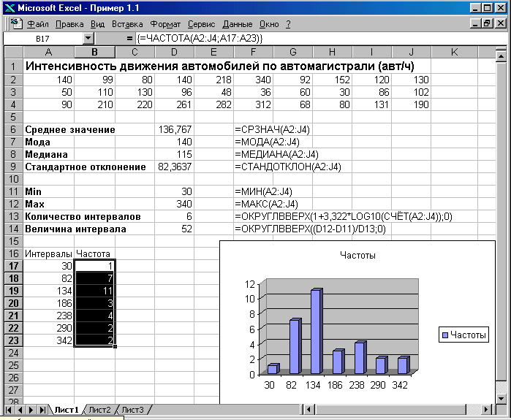Select data cell showing 218
Image resolution: width=511 pixels, height=420 pixels.
click(213, 80)
